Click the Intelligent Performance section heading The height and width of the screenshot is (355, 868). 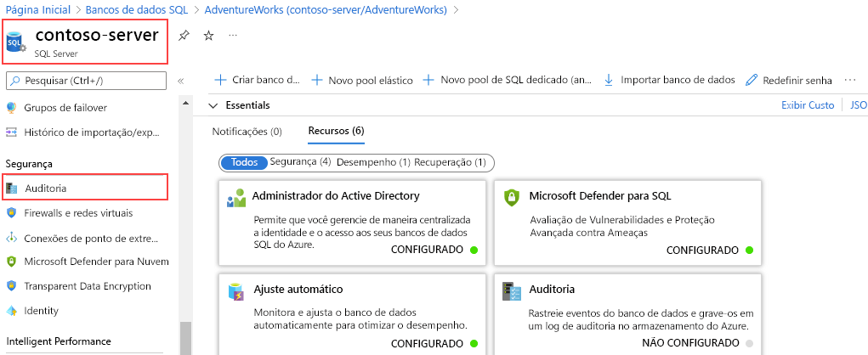(58, 341)
